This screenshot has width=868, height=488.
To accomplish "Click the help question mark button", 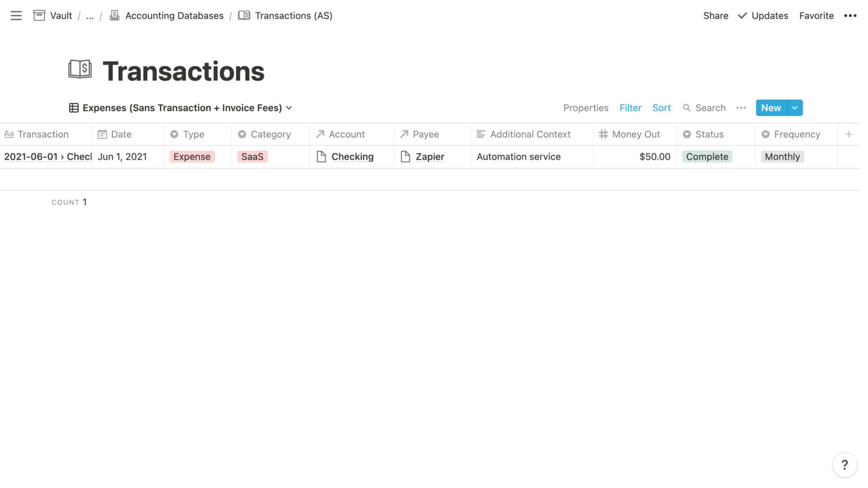I will coord(845,465).
